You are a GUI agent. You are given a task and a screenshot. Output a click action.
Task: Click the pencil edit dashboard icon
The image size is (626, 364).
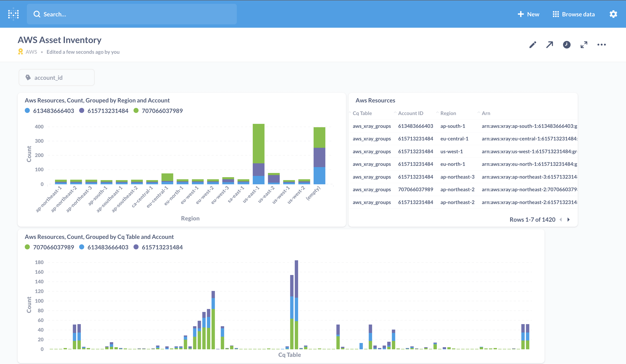pyautogui.click(x=533, y=45)
